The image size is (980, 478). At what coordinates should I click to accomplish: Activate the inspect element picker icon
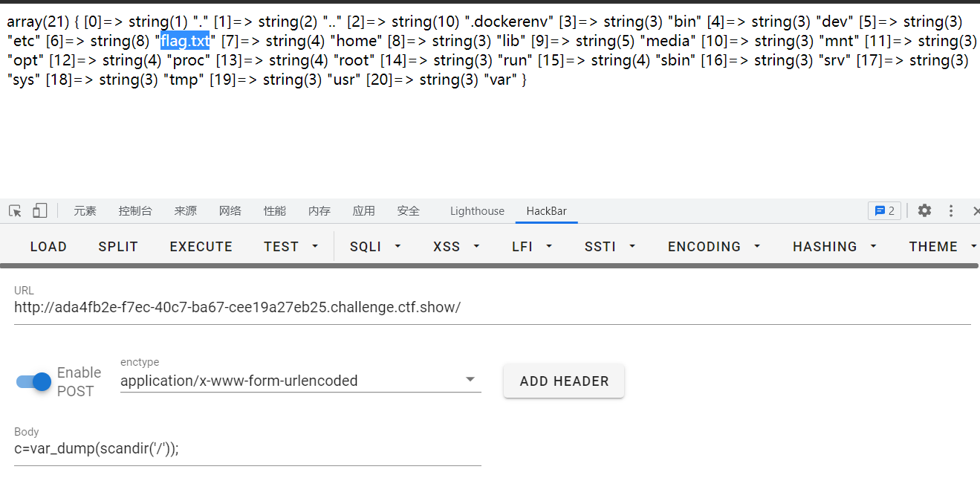click(15, 211)
